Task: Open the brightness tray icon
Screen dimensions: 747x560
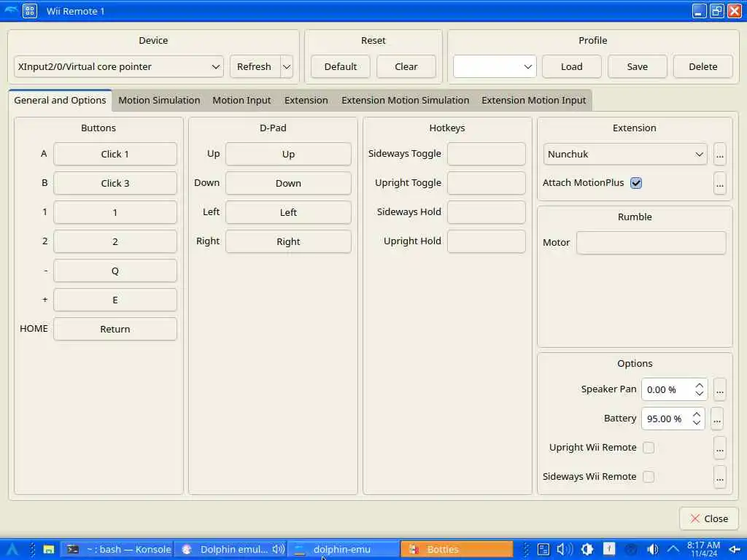Action: pyautogui.click(x=587, y=549)
